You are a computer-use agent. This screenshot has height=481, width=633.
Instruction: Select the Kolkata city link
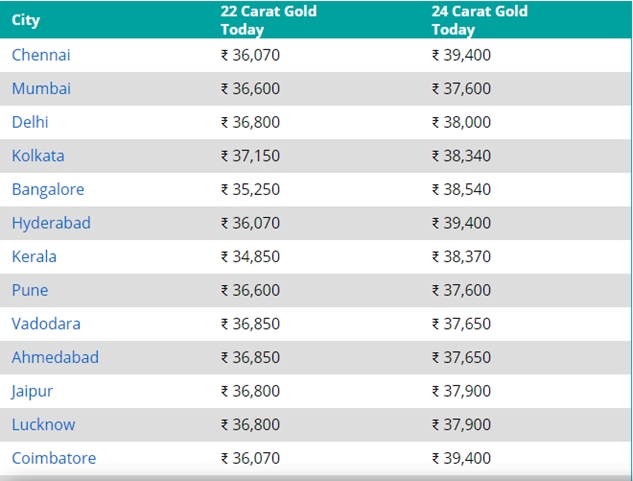(x=38, y=156)
